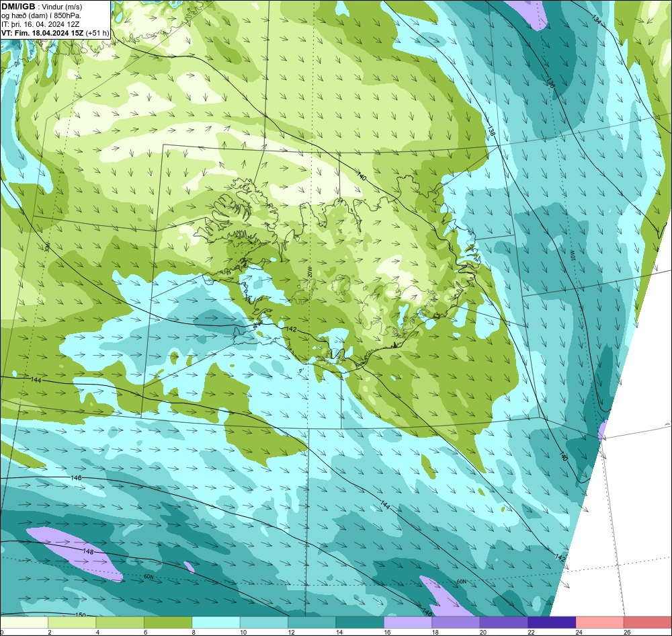
Task: Select the 2–4 m/s light green swatch
Action: 72,622
